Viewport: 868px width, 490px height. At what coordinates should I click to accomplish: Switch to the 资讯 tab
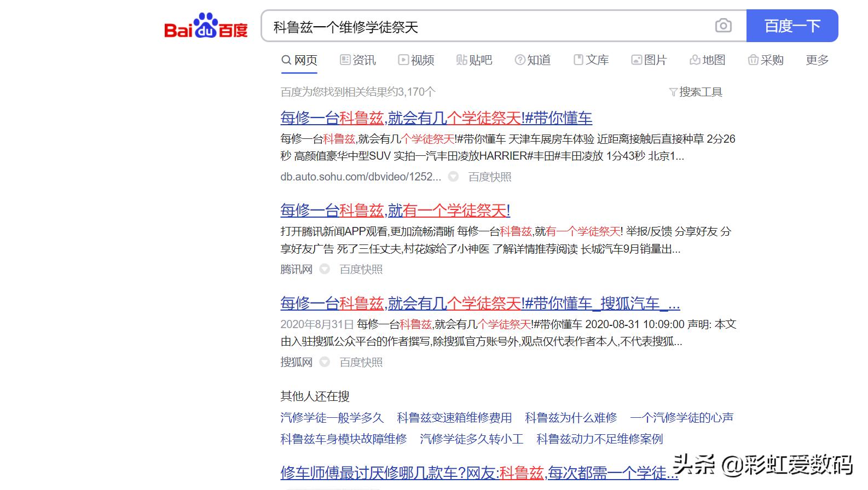(x=358, y=60)
